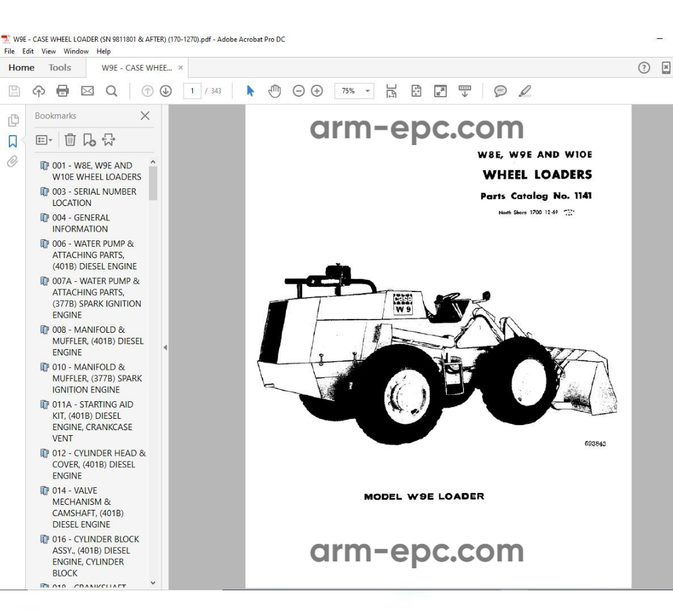Zoom in with the plus icon

tap(317, 91)
